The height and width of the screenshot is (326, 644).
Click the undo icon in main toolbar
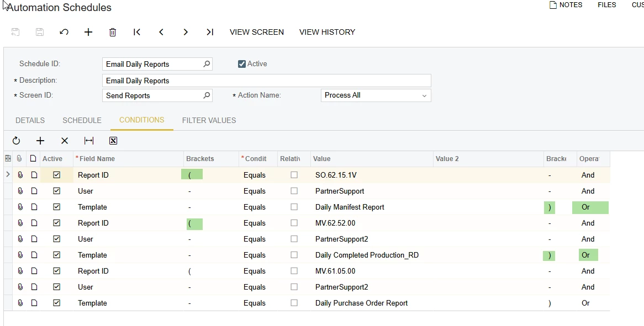click(x=64, y=32)
